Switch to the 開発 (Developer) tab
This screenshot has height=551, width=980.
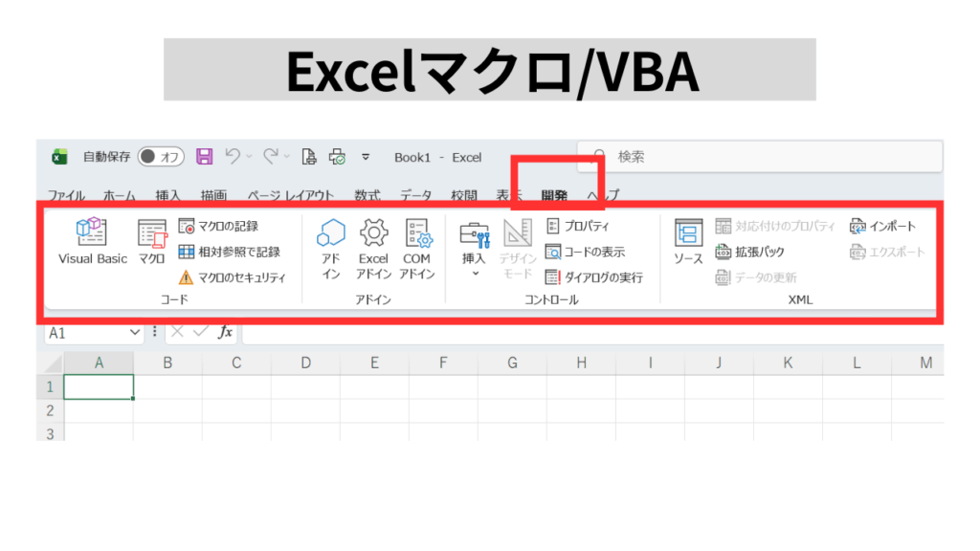click(x=554, y=195)
